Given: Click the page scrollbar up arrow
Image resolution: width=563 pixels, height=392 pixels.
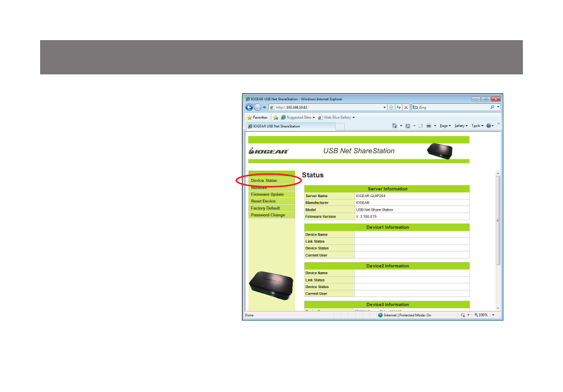Looking at the screenshot, I should tap(498, 174).
